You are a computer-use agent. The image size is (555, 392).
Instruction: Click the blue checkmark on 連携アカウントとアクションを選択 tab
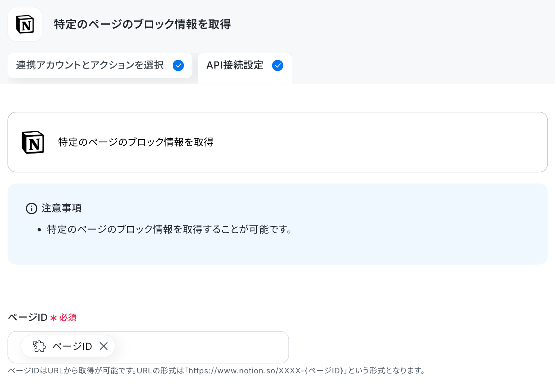point(178,66)
